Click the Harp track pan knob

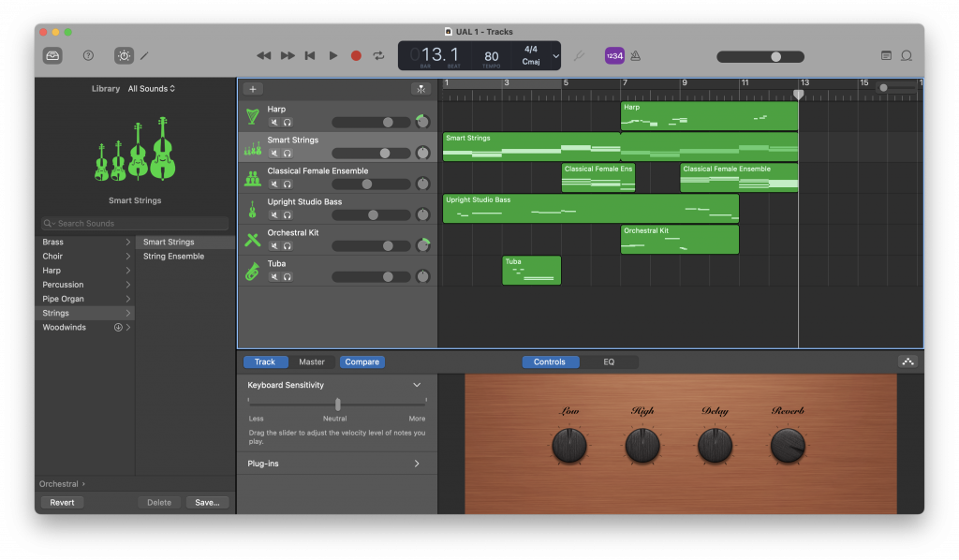(x=422, y=122)
